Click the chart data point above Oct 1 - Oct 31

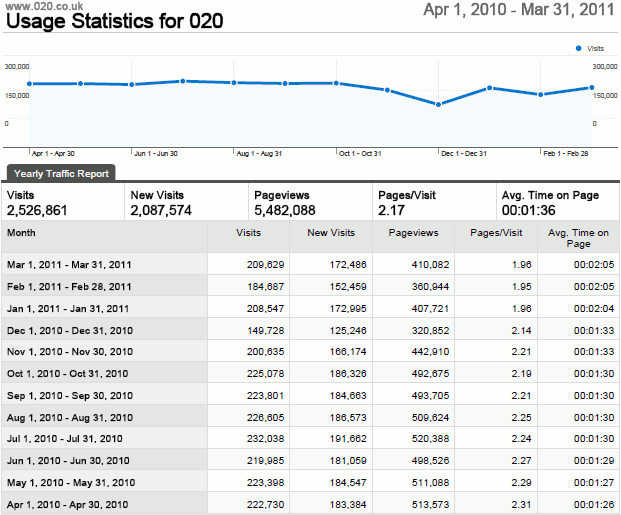[x=336, y=83]
